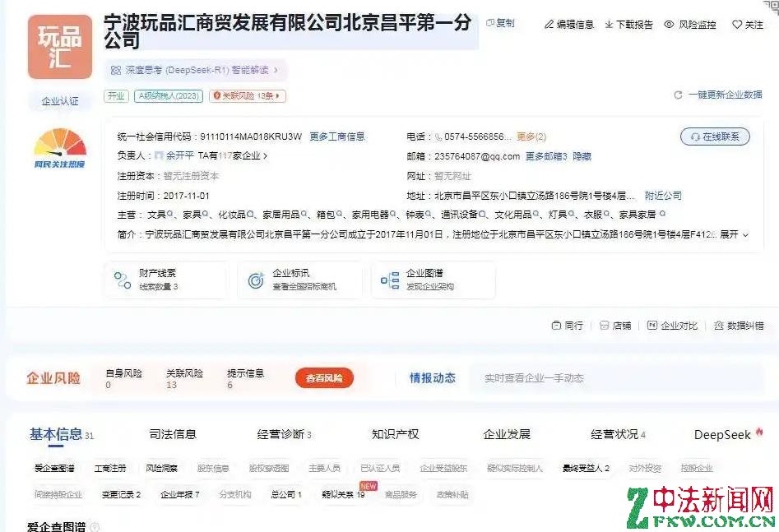Screen dimensions: 779x532
Task: Open the 网民关注热度 gauge
Action: (x=59, y=148)
